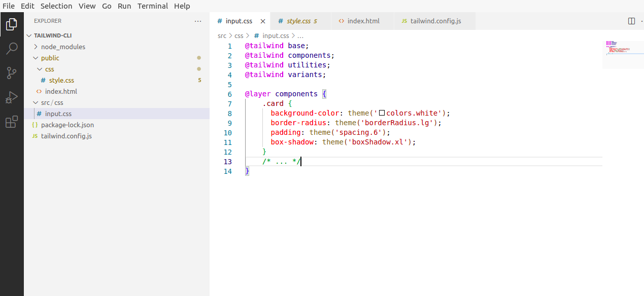Select the Search icon in activity bar
The height and width of the screenshot is (296, 644).
coord(11,48)
